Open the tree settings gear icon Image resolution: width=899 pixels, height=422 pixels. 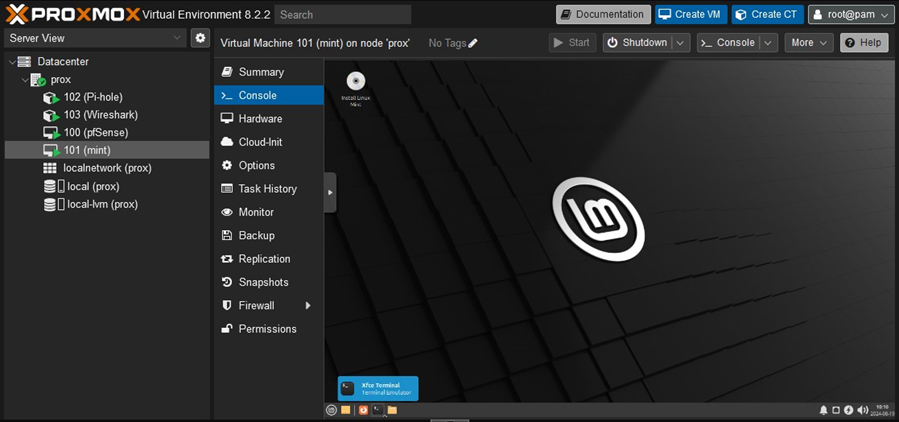coord(201,38)
